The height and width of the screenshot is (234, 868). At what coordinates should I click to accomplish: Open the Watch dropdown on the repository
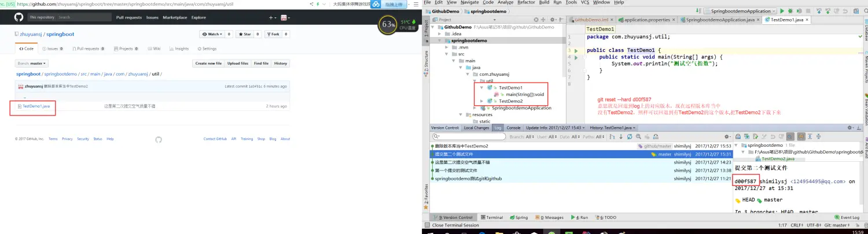tap(212, 34)
